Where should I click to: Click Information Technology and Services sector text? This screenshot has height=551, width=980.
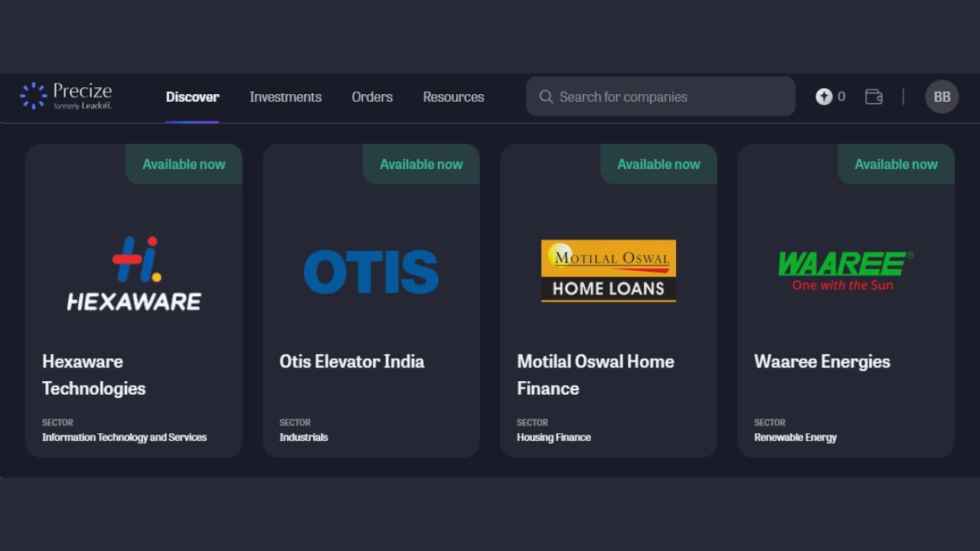(124, 438)
